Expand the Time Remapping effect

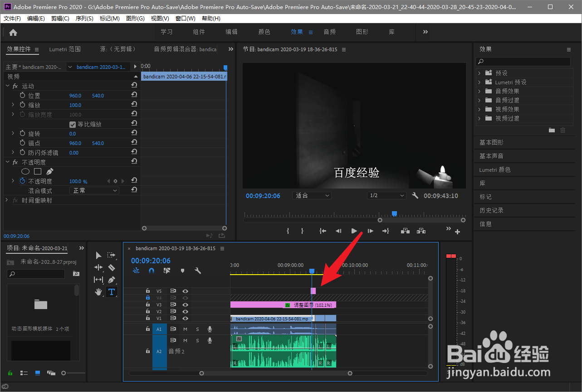[7, 200]
